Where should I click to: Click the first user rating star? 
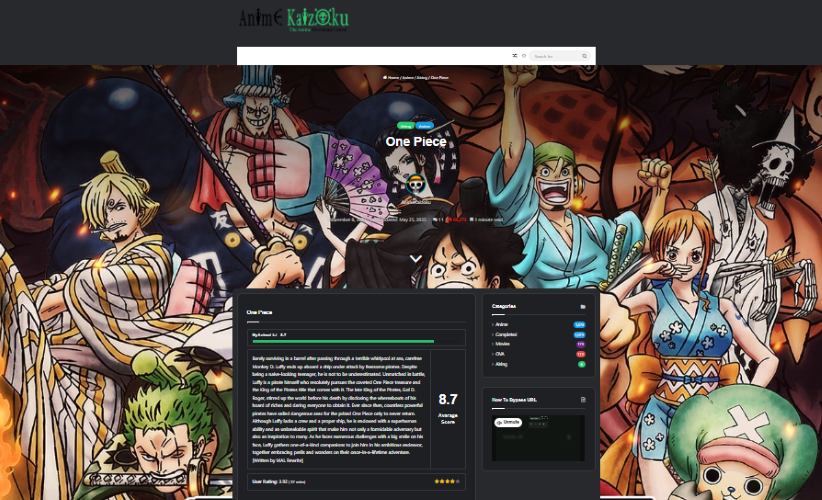point(436,481)
